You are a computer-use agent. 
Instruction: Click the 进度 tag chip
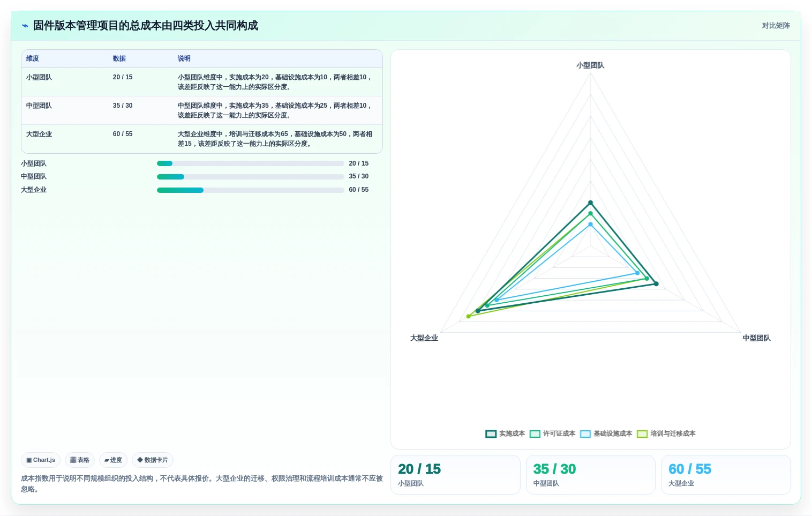pyautogui.click(x=113, y=460)
